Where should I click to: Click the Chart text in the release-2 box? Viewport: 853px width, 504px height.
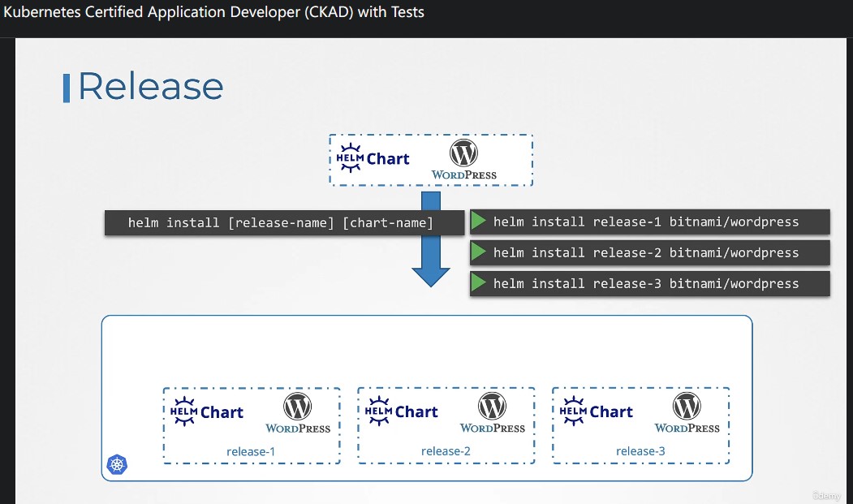click(x=416, y=412)
